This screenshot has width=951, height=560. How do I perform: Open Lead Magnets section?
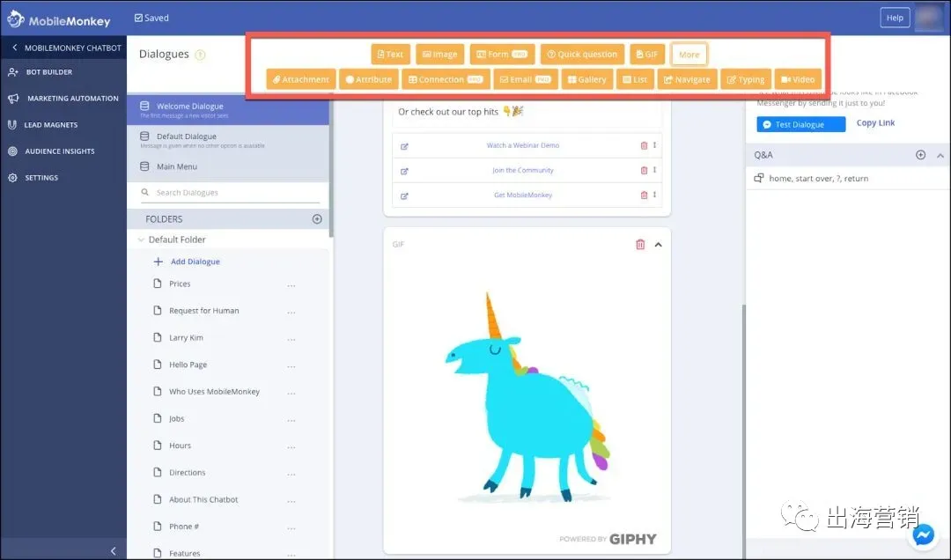42,125
